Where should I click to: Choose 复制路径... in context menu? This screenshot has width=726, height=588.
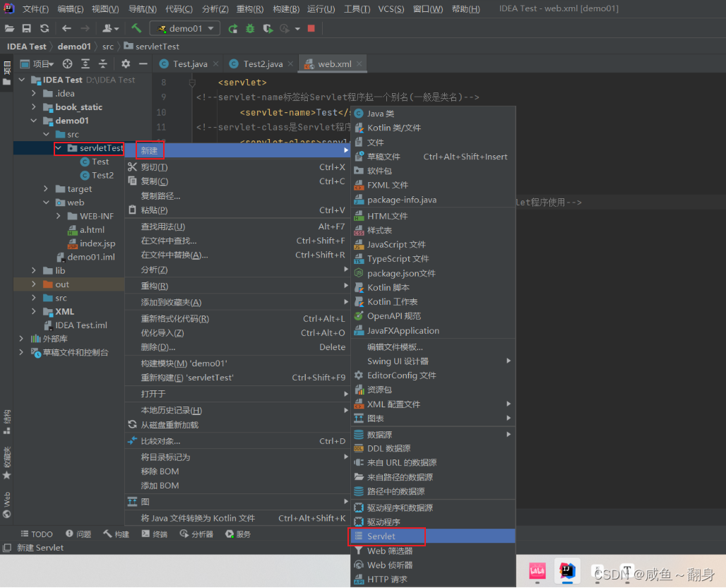click(237, 196)
